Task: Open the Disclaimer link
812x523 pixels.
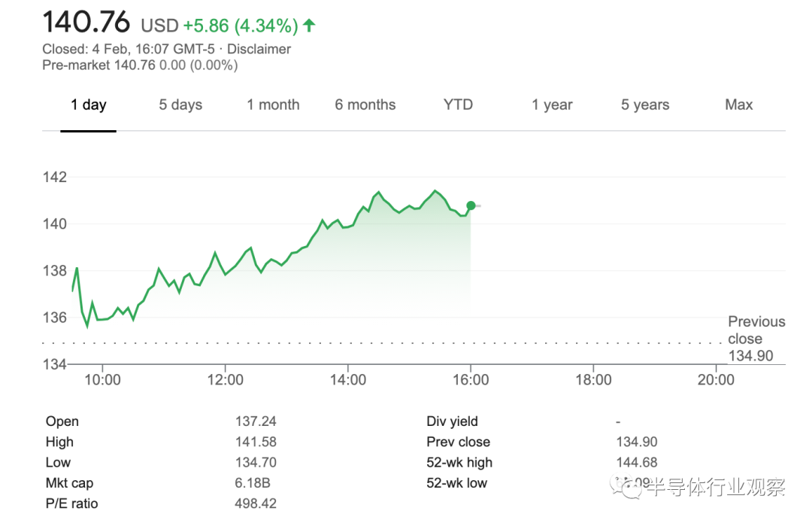Action: coord(259,49)
